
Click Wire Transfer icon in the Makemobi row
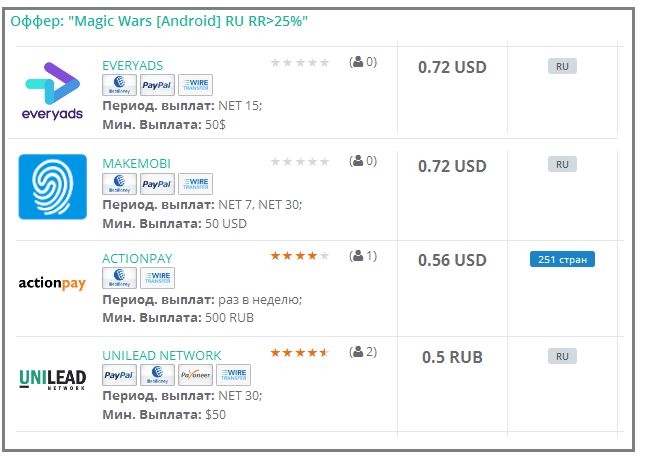pyautogui.click(x=195, y=184)
